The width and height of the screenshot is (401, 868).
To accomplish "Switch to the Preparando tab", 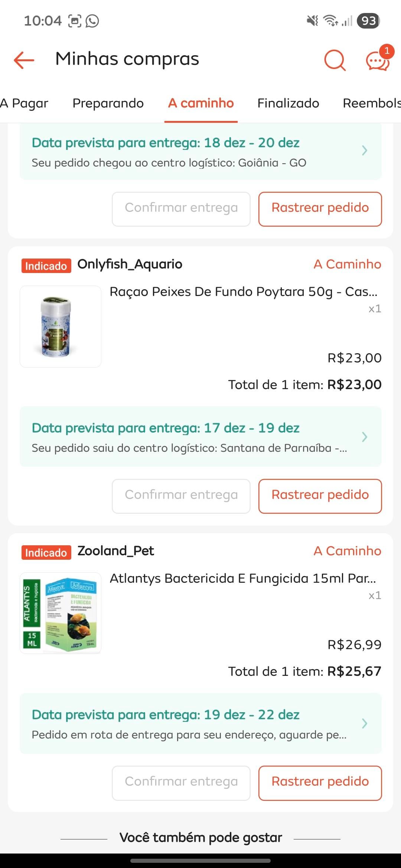I will (108, 103).
